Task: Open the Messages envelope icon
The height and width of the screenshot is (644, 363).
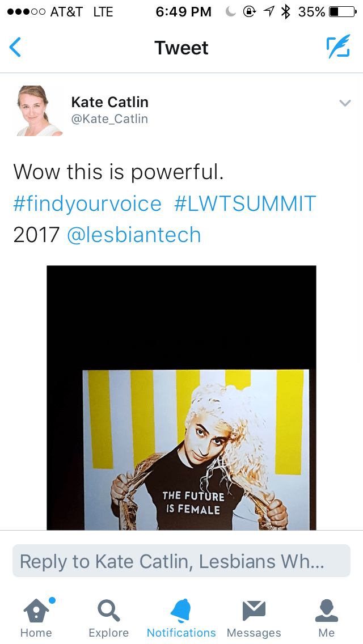Action: 254,611
